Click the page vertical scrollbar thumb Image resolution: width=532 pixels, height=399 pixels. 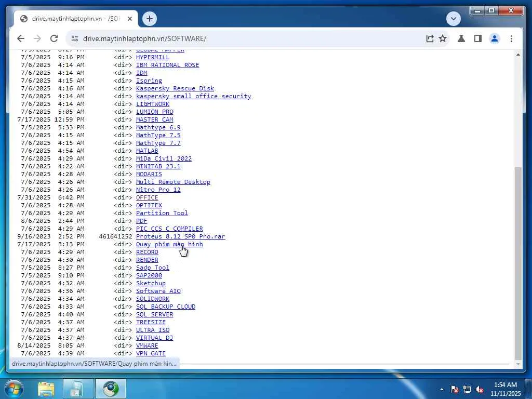[518, 263]
